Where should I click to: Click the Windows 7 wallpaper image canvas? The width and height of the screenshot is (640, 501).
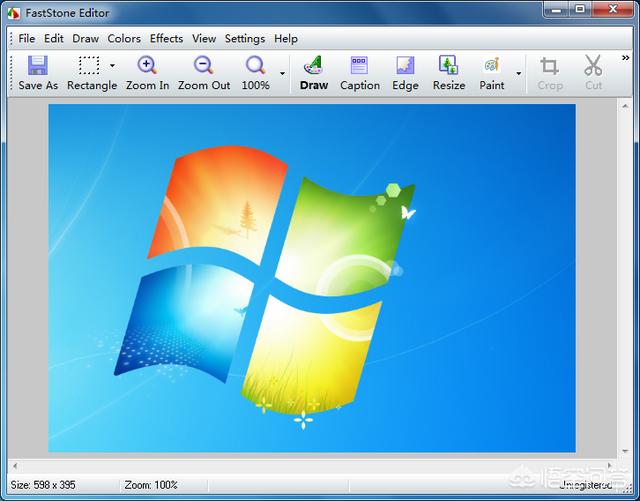[x=312, y=278]
